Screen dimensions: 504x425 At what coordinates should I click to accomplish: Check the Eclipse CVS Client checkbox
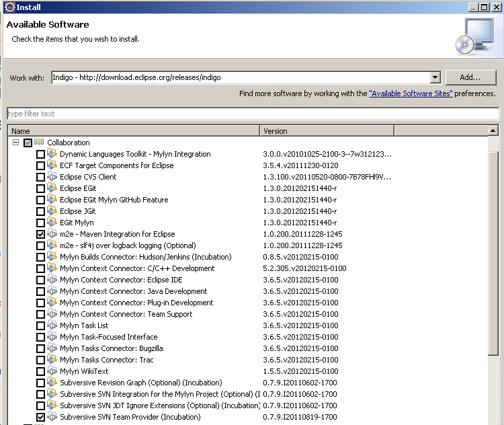(x=40, y=177)
